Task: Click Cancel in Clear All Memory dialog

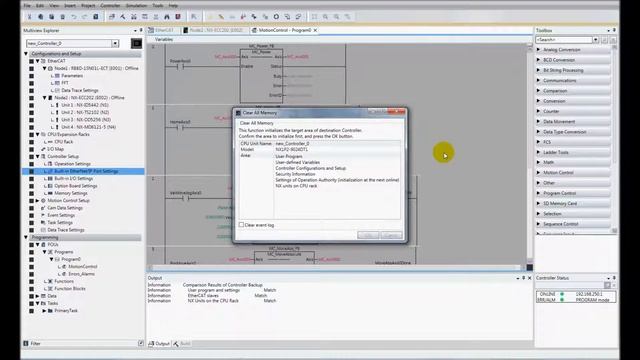Action: [x=391, y=236]
